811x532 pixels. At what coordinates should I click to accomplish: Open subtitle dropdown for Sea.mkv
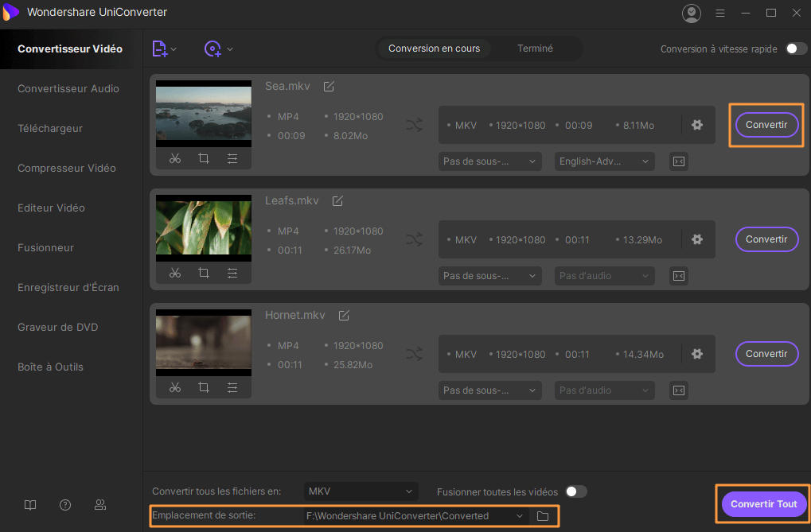tap(489, 161)
